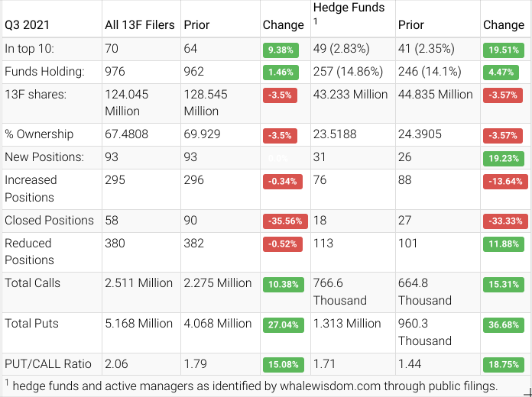
Task: Select the 67.4808 % Ownership value
Action: tap(127, 134)
